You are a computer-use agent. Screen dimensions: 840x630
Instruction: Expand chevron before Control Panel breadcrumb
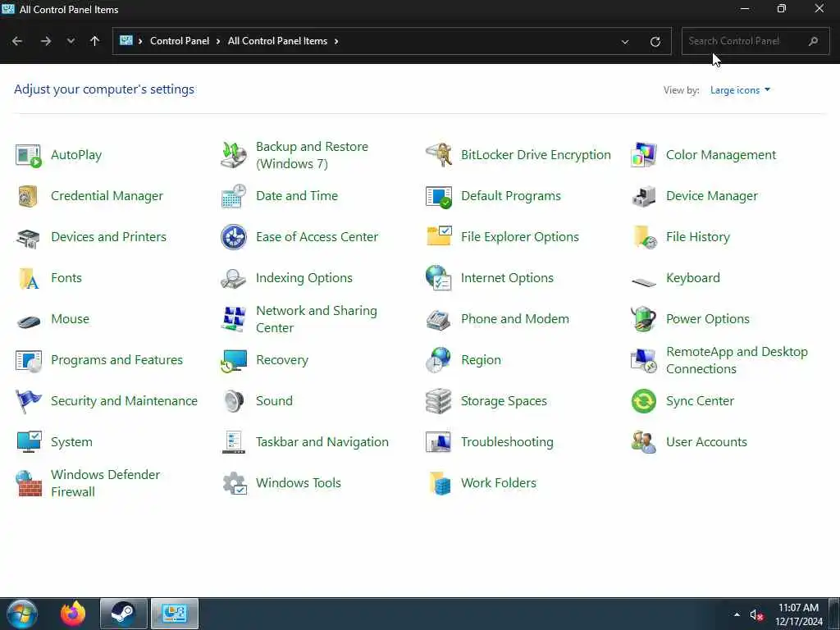click(x=140, y=41)
